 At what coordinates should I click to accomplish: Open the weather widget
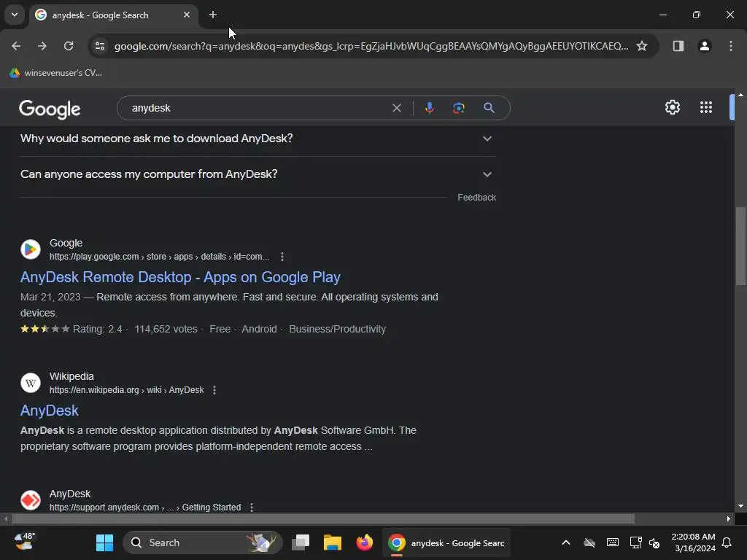click(25, 542)
